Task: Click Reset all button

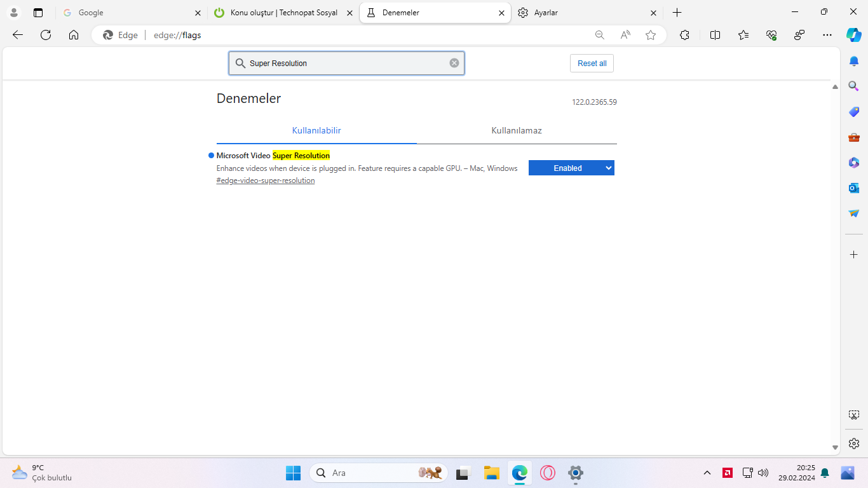Action: tap(592, 64)
